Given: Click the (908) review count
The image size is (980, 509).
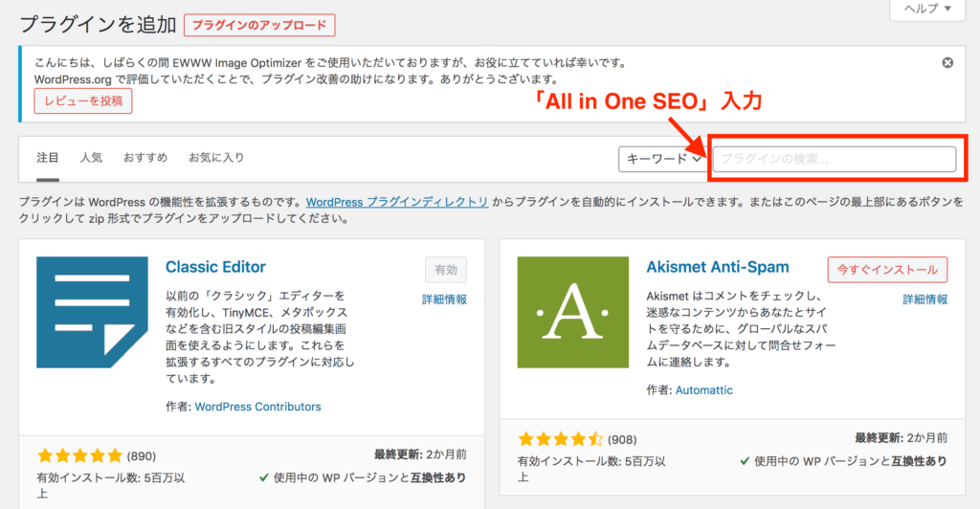Looking at the screenshot, I should pyautogui.click(x=622, y=440).
